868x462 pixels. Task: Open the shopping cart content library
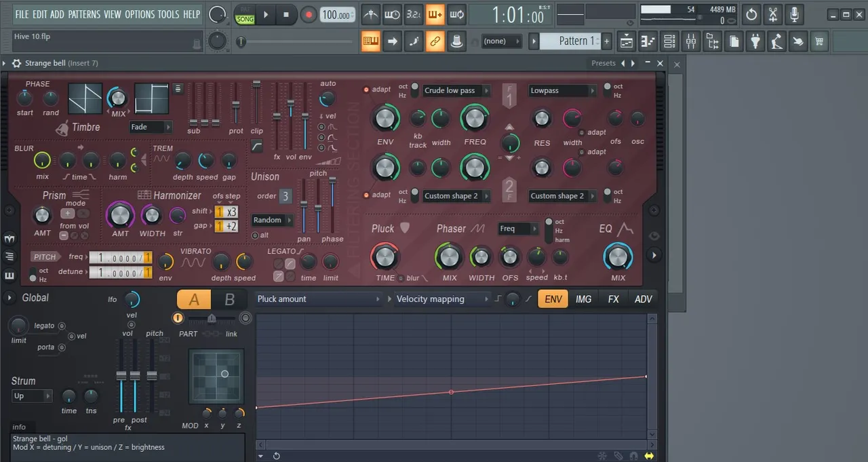[x=820, y=42]
